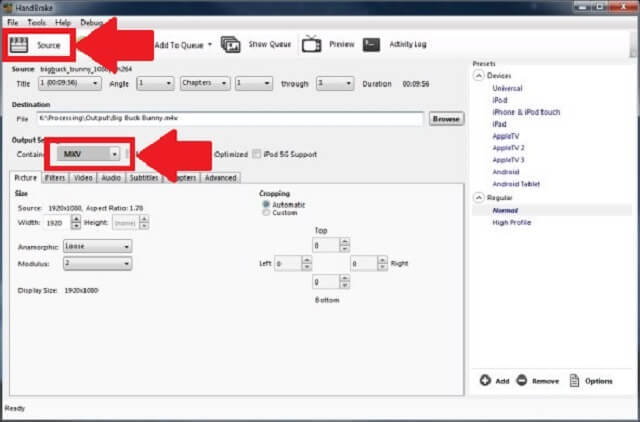Select the Universal preset
Screen dimensions: 640x422
(507, 88)
